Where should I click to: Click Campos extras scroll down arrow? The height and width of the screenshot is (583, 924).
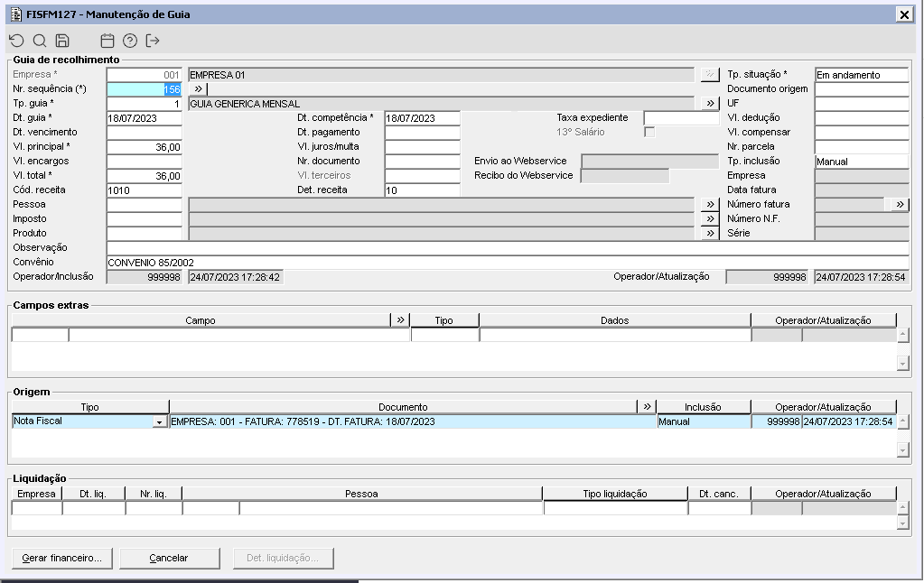(902, 364)
